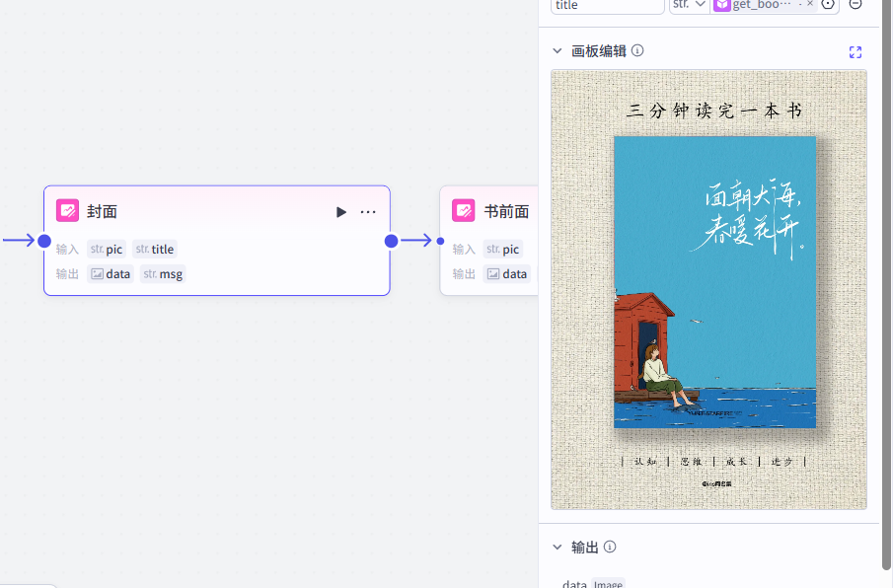Show info tooltip for 画板编辑

point(637,50)
